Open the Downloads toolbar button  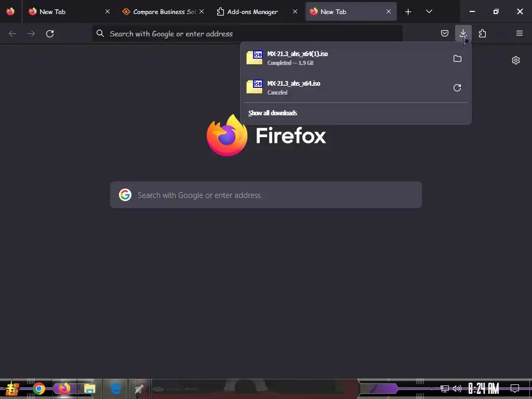[463, 33]
